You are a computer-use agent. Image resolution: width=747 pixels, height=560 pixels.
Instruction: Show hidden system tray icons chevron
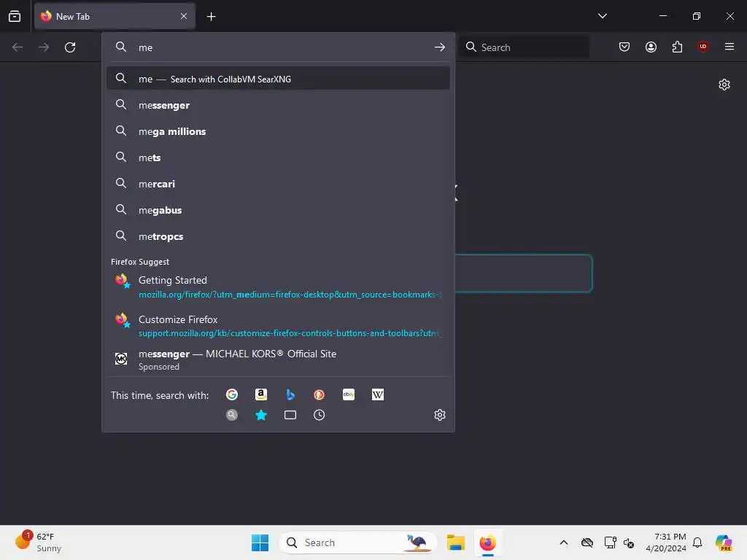coord(564,542)
